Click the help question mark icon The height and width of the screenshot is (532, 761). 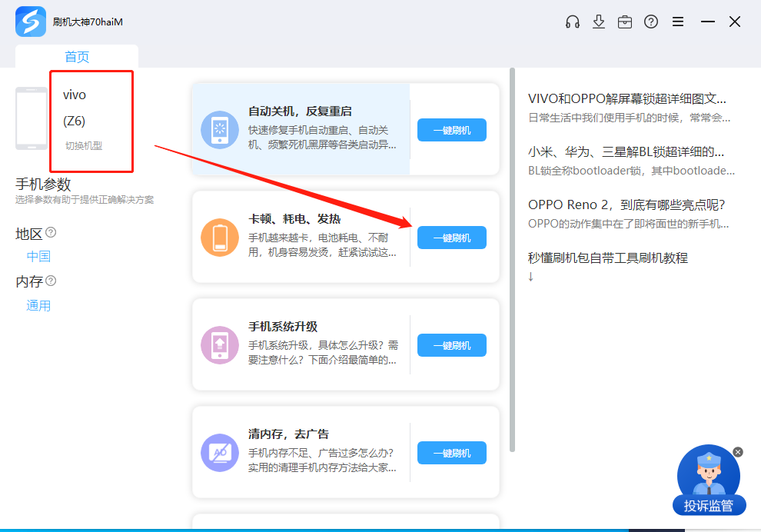[651, 22]
